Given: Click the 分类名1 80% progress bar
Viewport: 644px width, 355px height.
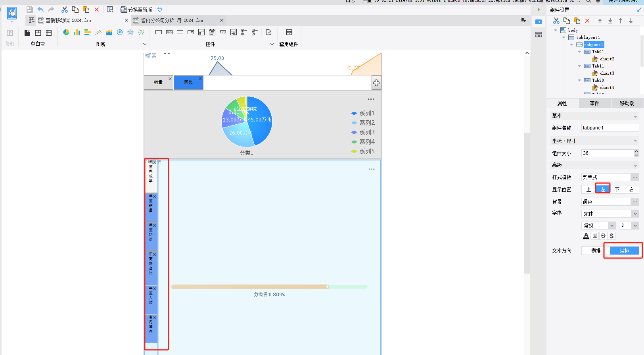Looking at the screenshot, I should (x=269, y=286).
